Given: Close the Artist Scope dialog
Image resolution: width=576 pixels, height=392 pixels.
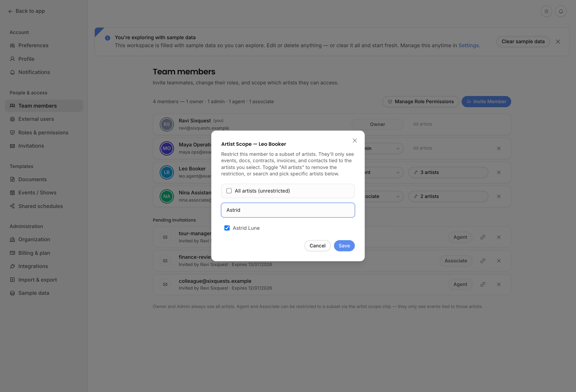Looking at the screenshot, I should coord(355,140).
